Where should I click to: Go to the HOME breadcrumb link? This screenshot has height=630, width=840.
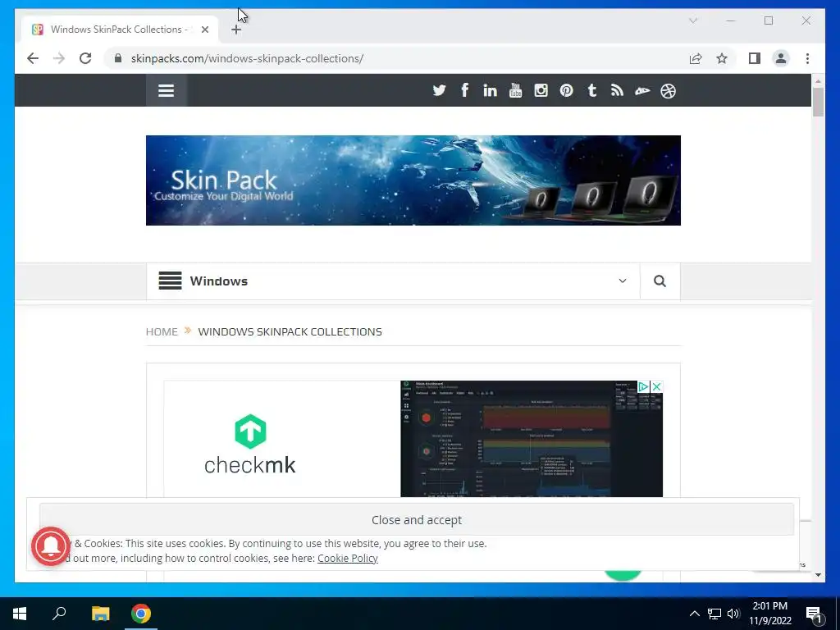coord(162,331)
